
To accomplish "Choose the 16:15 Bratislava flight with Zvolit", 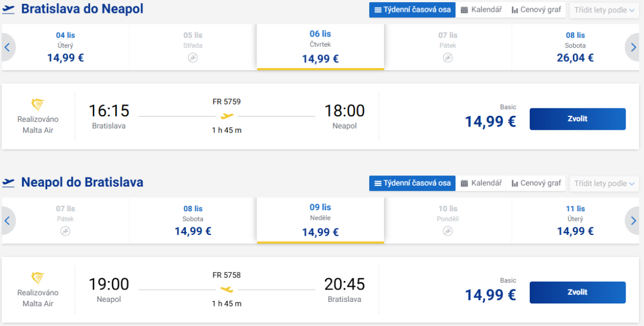I will (577, 119).
